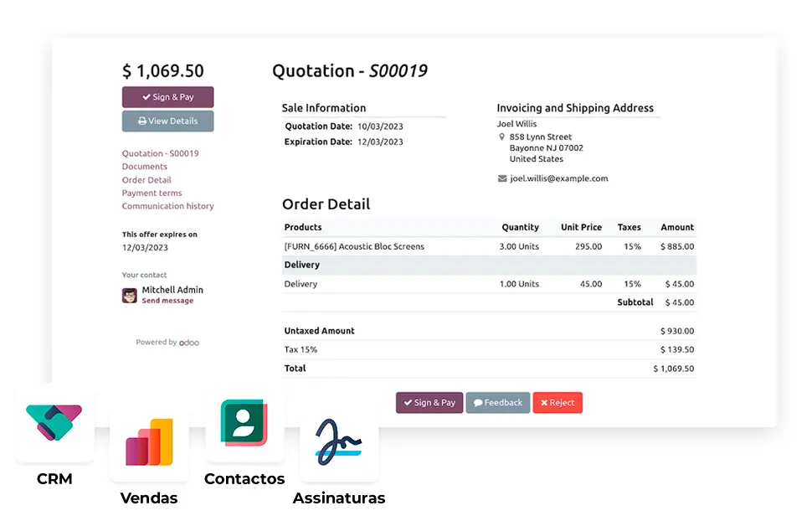Select the Acoustic Bloc Screens product row

pos(354,247)
